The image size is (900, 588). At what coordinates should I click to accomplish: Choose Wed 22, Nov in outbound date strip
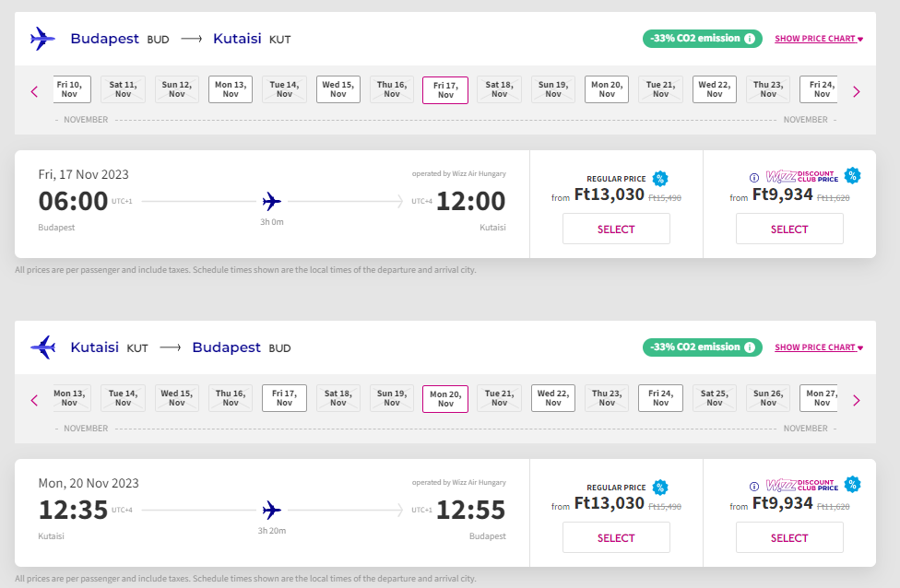click(x=715, y=89)
